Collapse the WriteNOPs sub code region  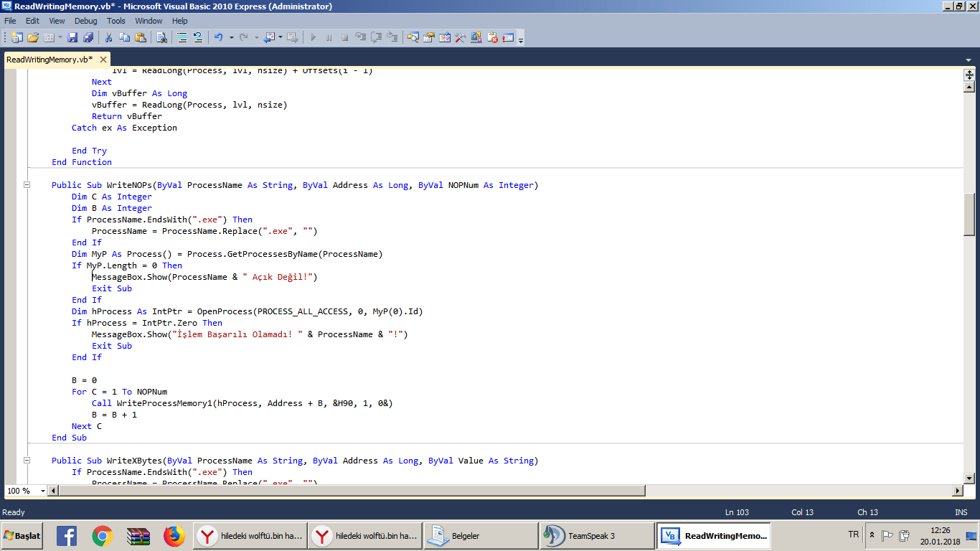tap(27, 185)
